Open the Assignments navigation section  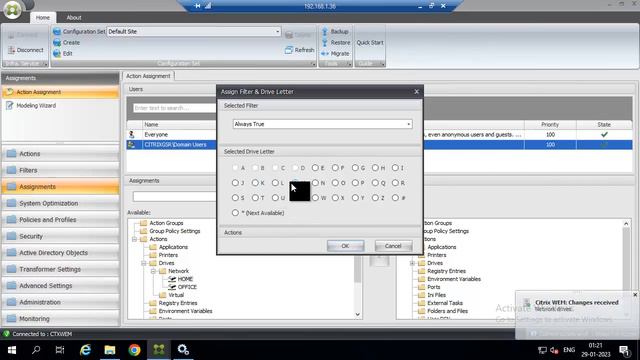[x=60, y=187]
